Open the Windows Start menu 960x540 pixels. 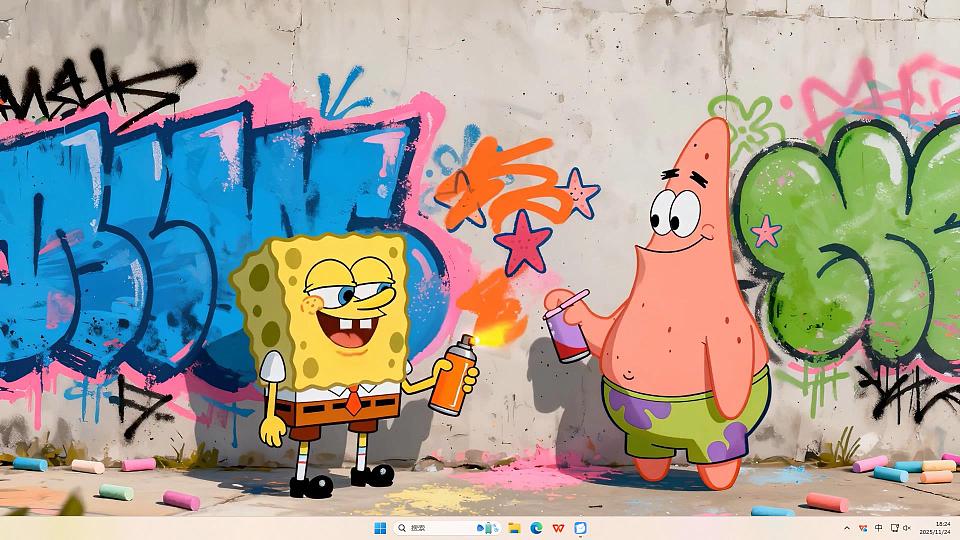[x=380, y=528]
